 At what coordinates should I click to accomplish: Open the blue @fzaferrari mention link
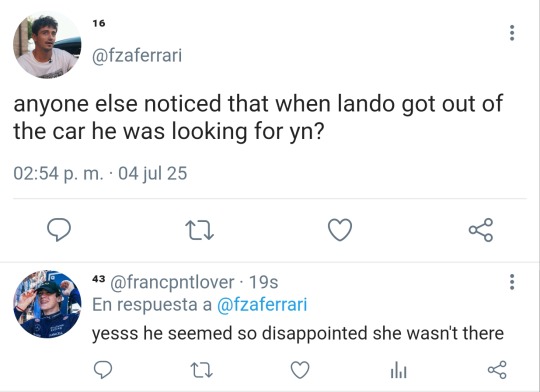coord(262,305)
